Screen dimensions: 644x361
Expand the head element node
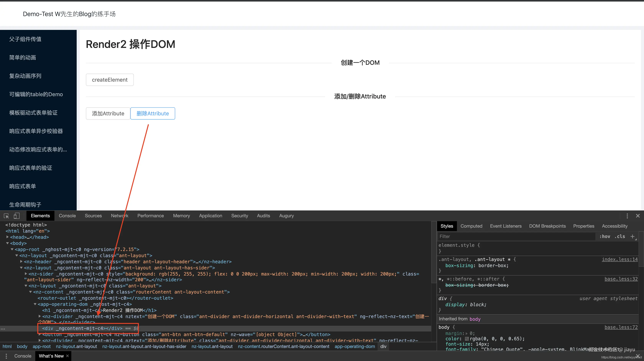click(7, 237)
